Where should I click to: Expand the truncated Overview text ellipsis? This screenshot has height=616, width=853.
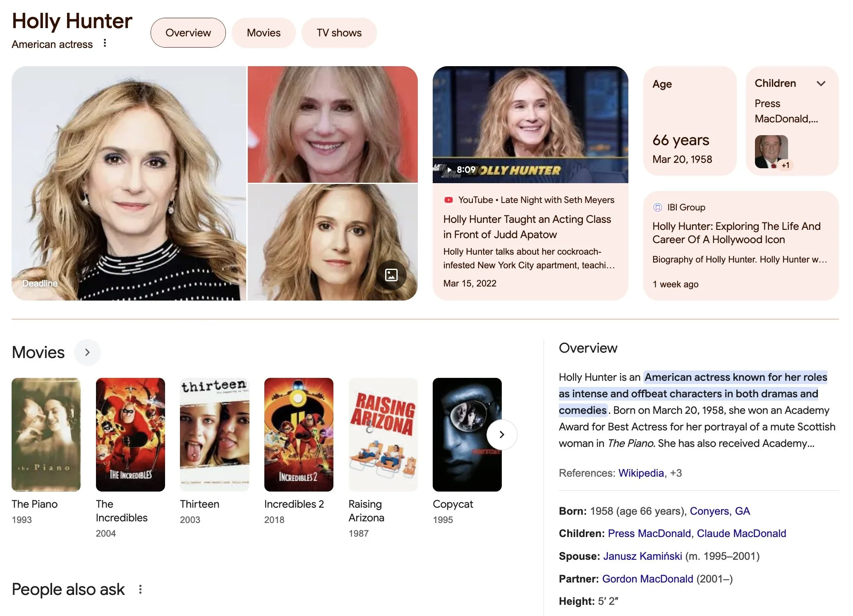pos(810,444)
